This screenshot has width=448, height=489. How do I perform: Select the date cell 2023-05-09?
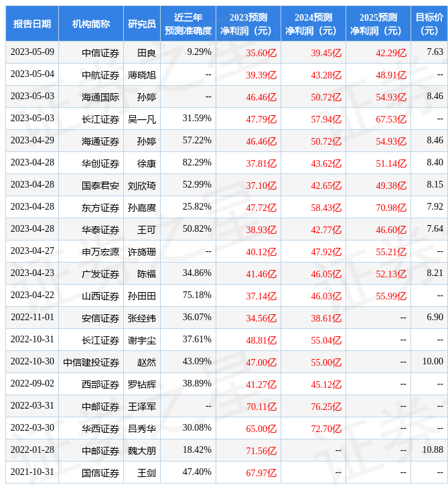tap(32, 52)
